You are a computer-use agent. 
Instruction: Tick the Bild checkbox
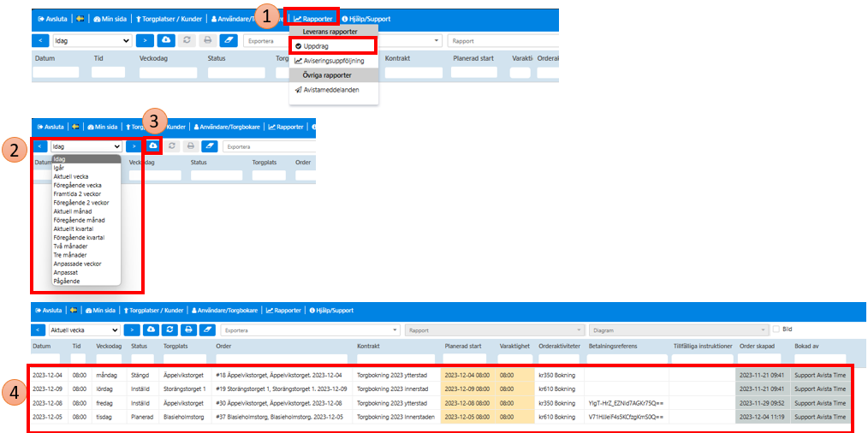(x=776, y=329)
